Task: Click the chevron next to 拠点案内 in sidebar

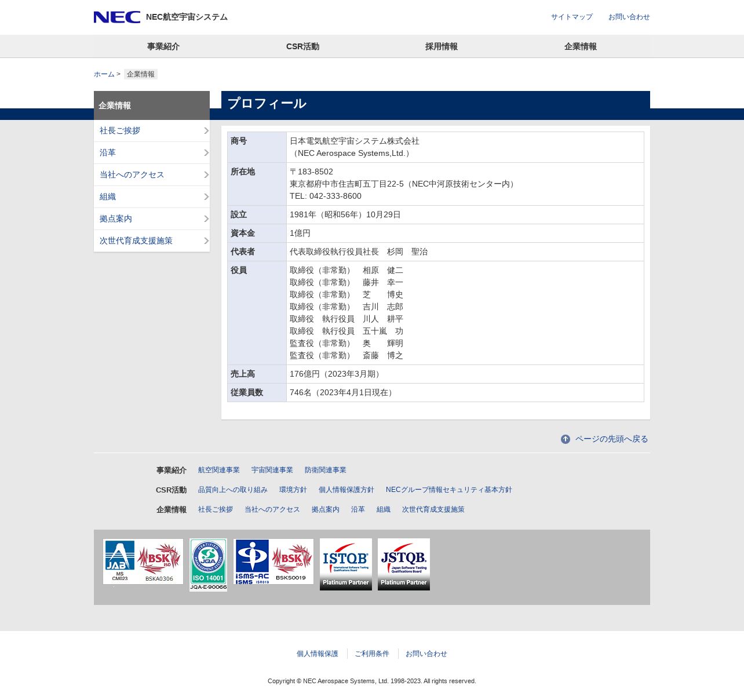Action: point(206,219)
